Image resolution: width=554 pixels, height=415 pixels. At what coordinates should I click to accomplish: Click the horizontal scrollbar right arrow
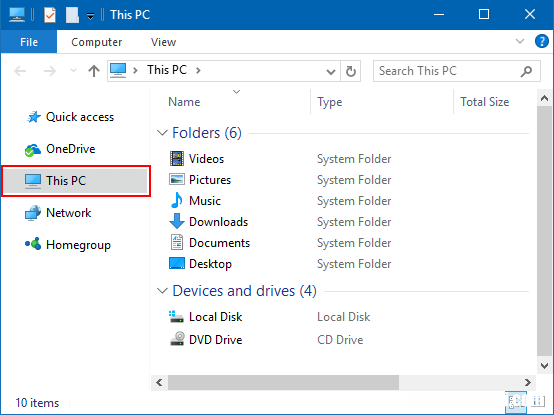tap(528, 383)
